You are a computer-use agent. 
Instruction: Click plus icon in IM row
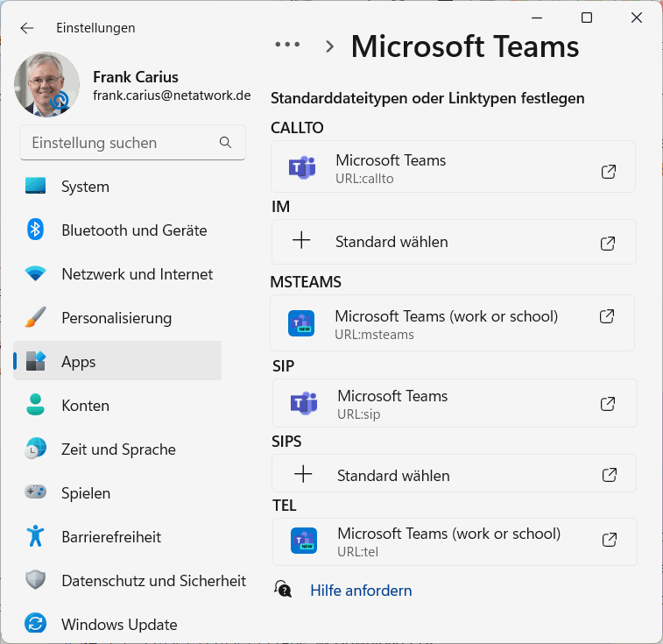tap(301, 240)
